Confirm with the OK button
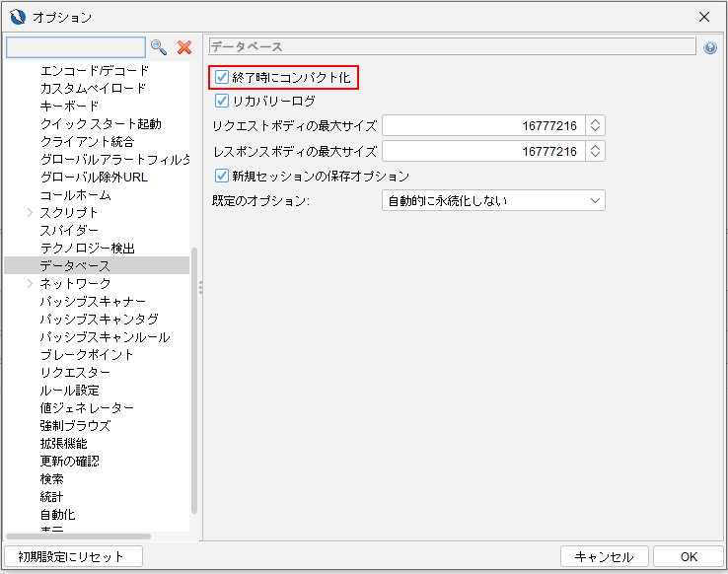This screenshot has width=728, height=574. (689, 556)
